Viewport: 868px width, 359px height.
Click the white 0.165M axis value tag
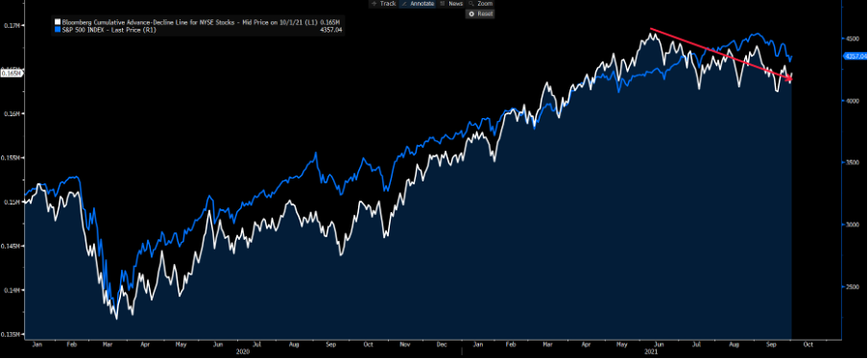click(x=11, y=72)
